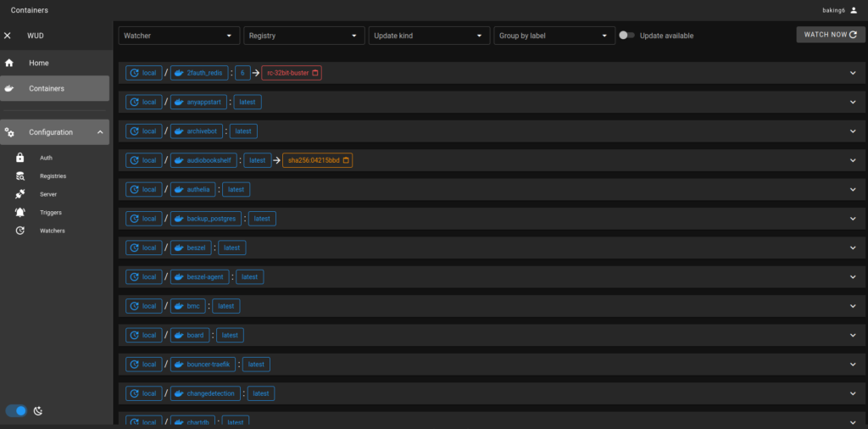
Task: Toggle the Update available switch
Action: [x=626, y=36]
